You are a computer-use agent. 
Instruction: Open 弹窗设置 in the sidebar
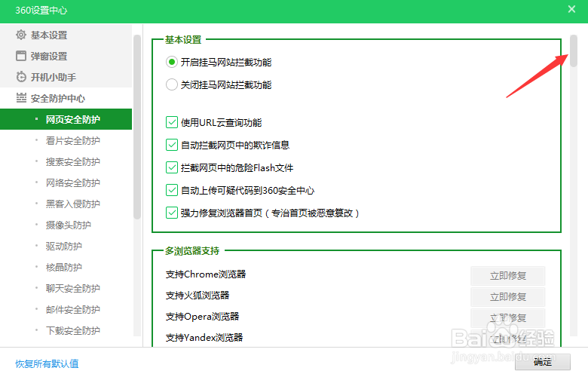point(66,56)
